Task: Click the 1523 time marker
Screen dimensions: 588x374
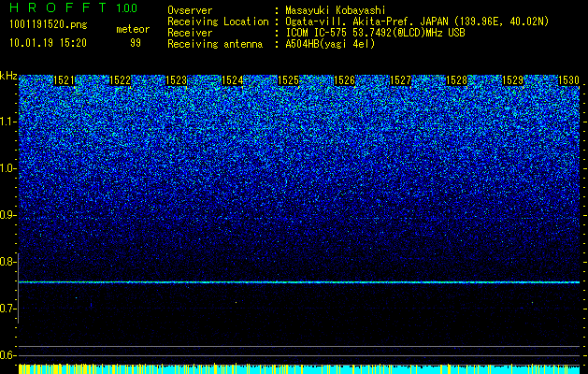Action: tap(177, 80)
